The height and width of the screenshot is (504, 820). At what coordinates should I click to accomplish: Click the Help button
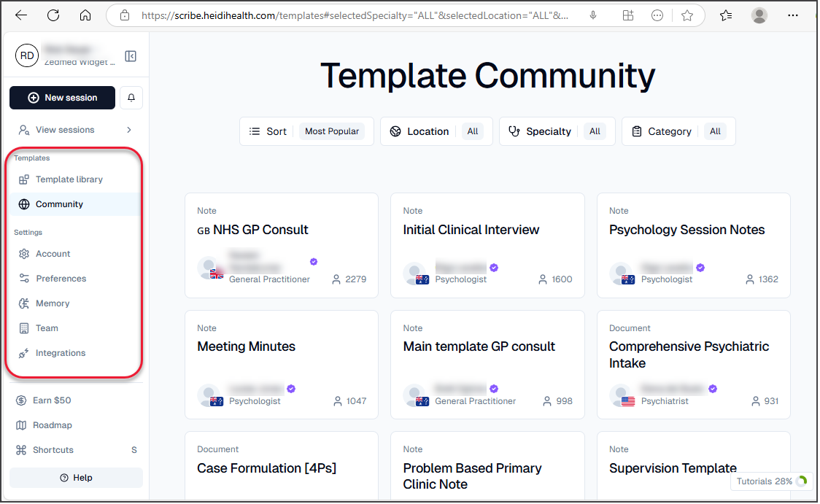click(x=76, y=478)
